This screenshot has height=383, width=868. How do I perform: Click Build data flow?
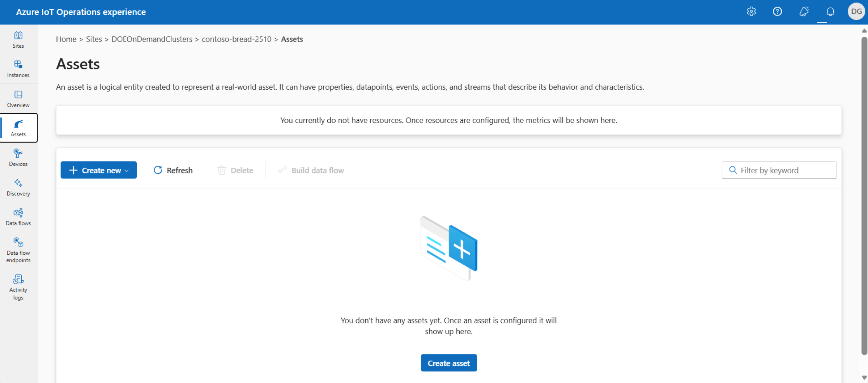coord(311,170)
